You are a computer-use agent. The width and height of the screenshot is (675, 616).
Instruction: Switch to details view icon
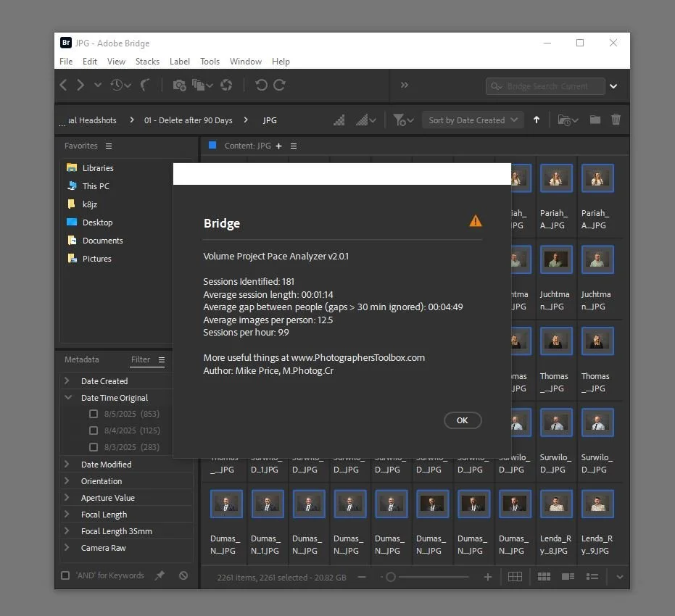pyautogui.click(x=568, y=576)
